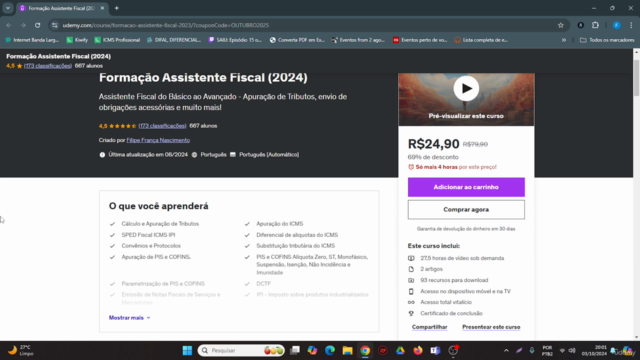Open OBS Studio from taskbar
This screenshot has height=360, width=640.
(x=453, y=350)
